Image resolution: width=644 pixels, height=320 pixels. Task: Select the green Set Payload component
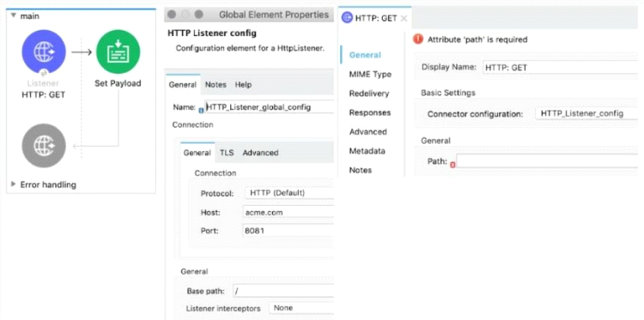tap(118, 51)
